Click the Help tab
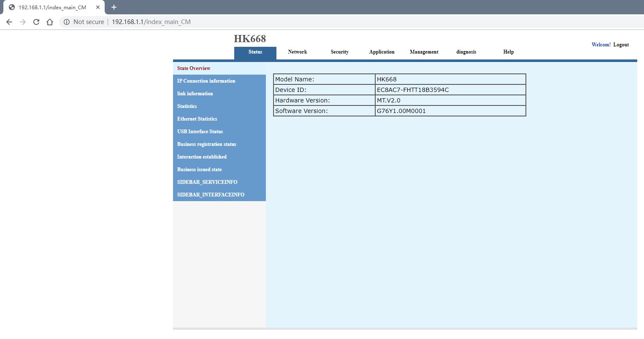This screenshot has height=339, width=644. tap(509, 52)
